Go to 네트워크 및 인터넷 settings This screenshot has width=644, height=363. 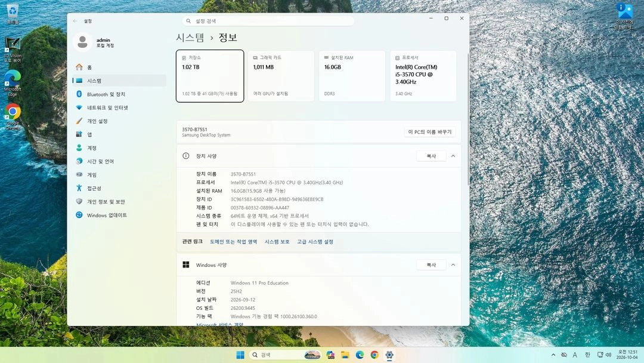point(119,107)
